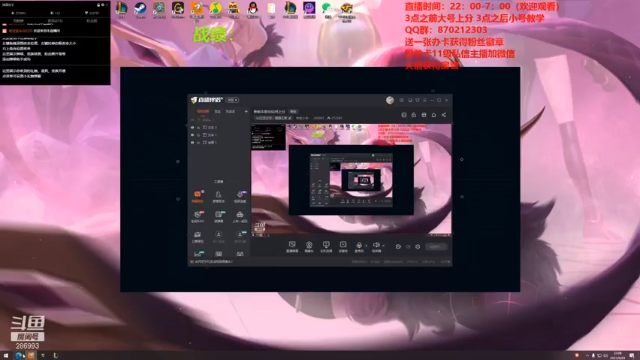Click the pencil edit icon next to stream category
This screenshot has width=640, height=360.
point(290,118)
